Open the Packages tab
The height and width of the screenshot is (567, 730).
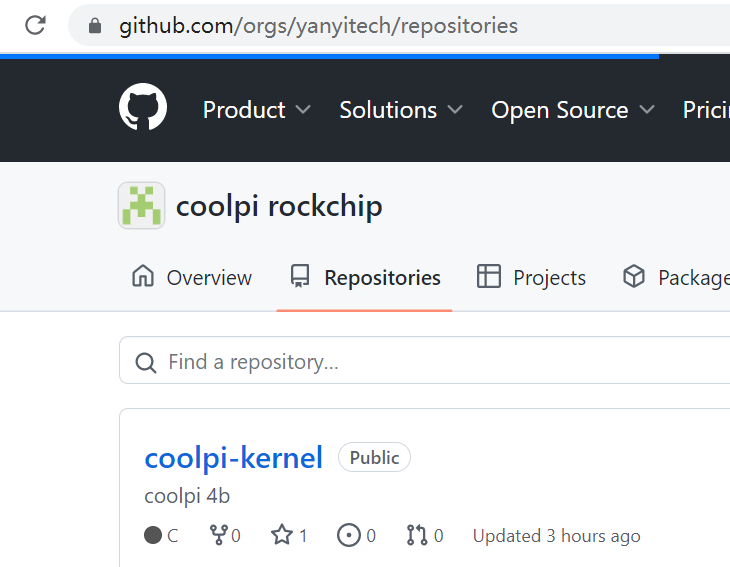point(676,277)
